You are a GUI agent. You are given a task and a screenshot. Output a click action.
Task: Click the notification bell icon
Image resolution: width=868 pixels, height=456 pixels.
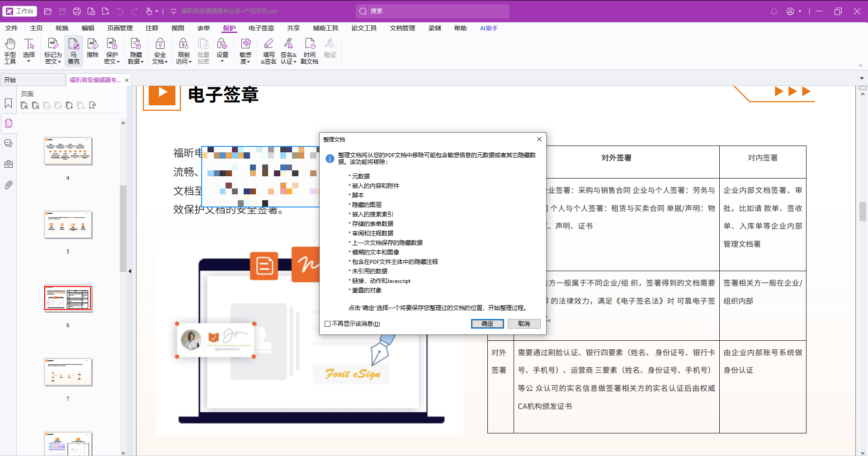pyautogui.click(x=774, y=11)
